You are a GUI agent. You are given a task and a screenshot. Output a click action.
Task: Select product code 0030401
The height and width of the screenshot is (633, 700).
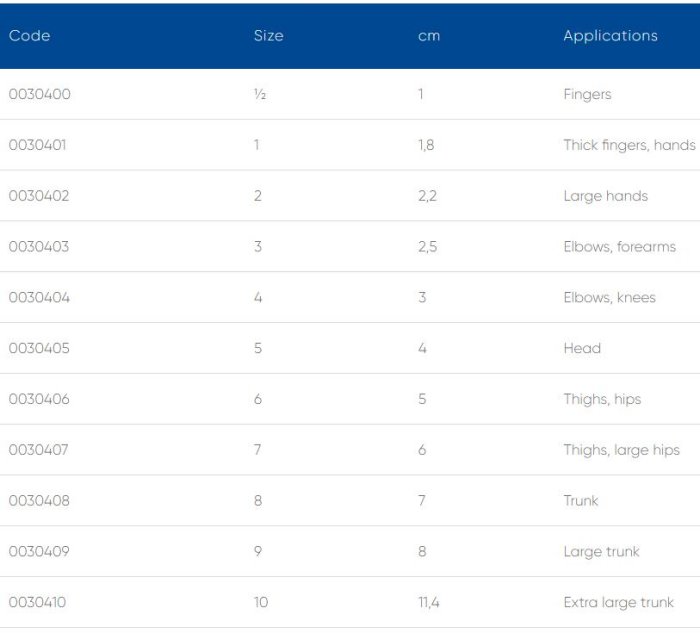(39, 145)
